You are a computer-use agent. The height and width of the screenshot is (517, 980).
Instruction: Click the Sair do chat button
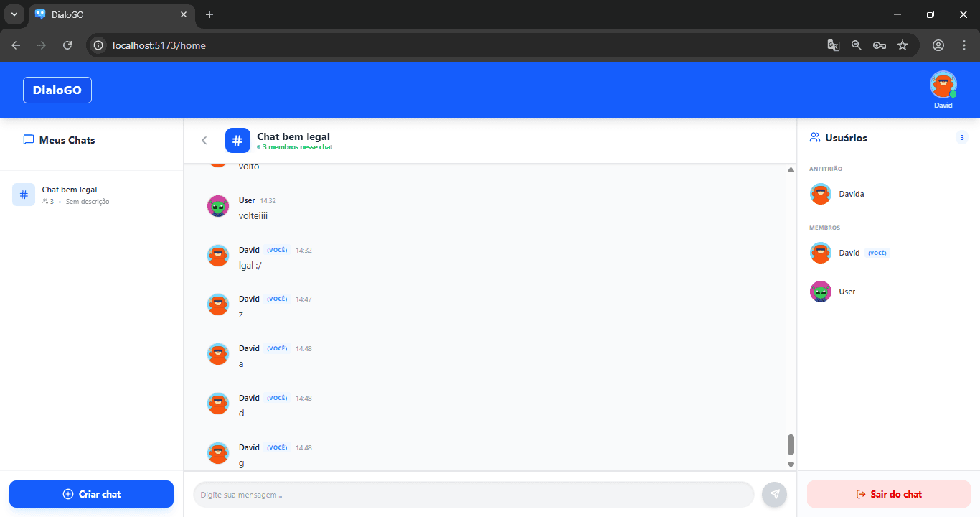889,494
